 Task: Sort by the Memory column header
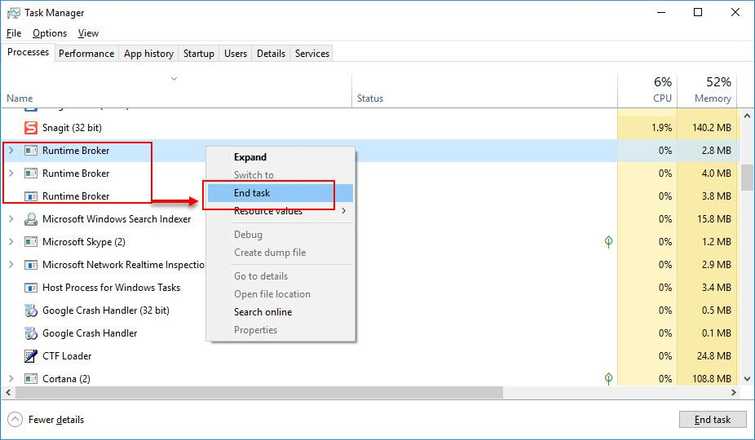tap(707, 90)
